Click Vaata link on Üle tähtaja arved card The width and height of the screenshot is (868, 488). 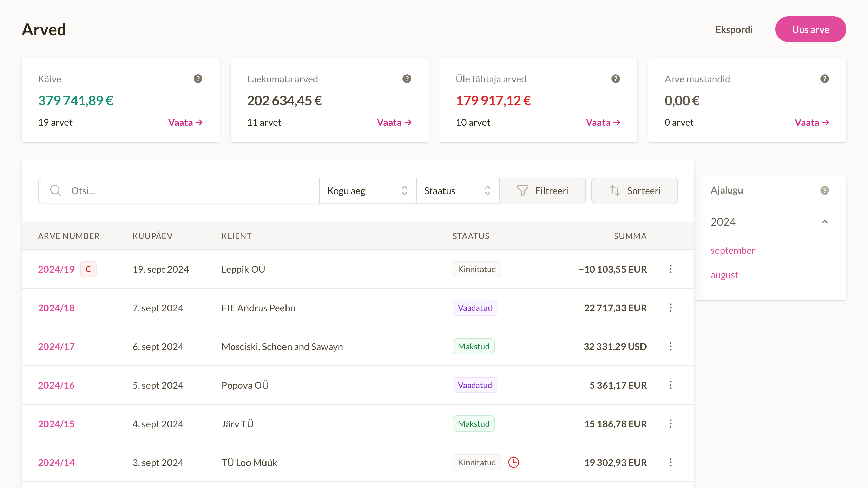point(603,122)
